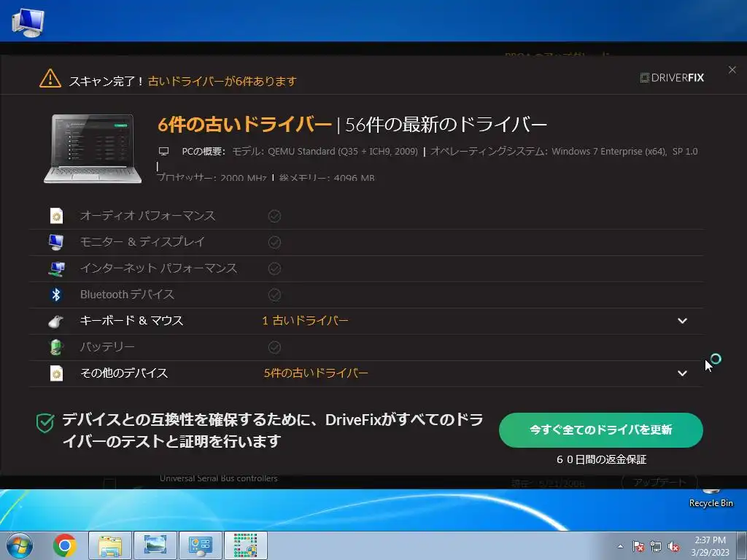
Task: Click the network tray icon
Action: click(x=656, y=546)
